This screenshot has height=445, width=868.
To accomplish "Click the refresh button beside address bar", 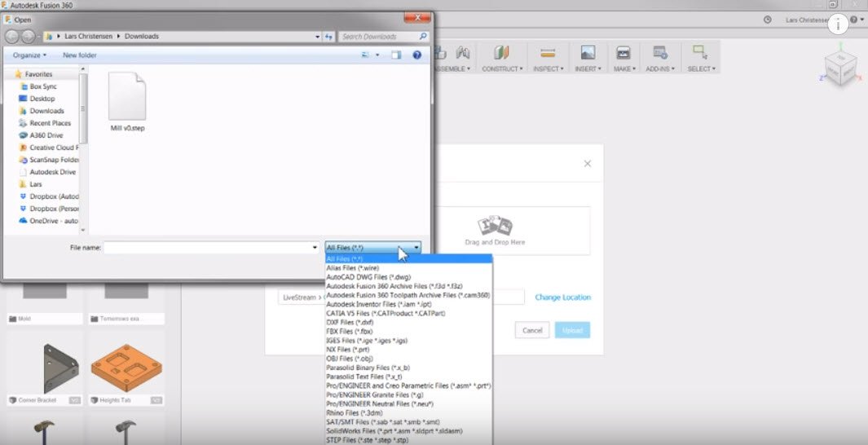I will [x=328, y=37].
